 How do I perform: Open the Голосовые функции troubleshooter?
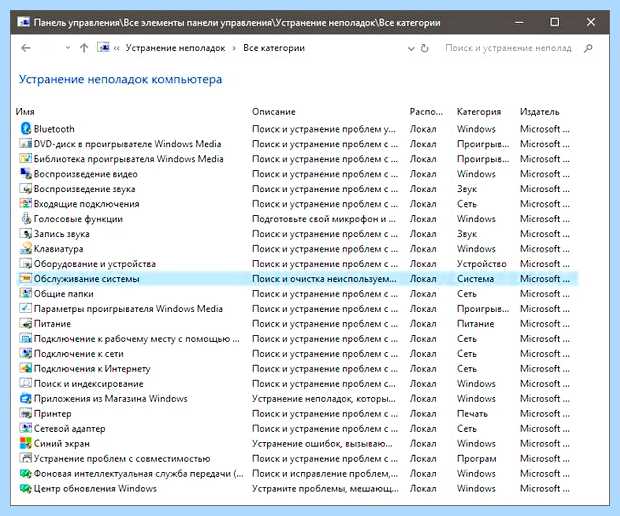point(78,219)
